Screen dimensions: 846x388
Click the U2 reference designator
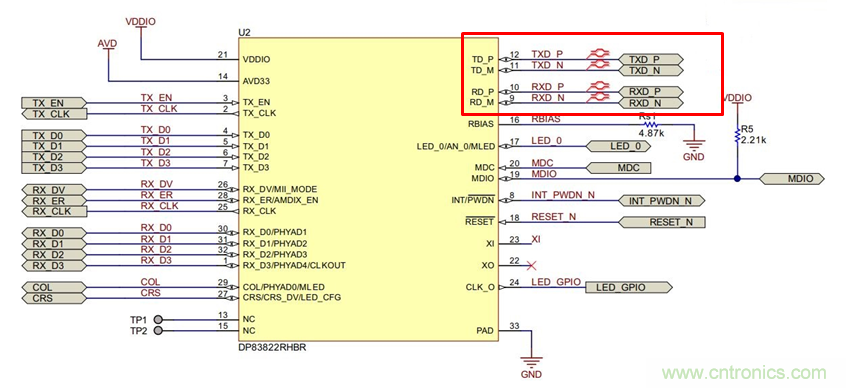tap(244, 32)
